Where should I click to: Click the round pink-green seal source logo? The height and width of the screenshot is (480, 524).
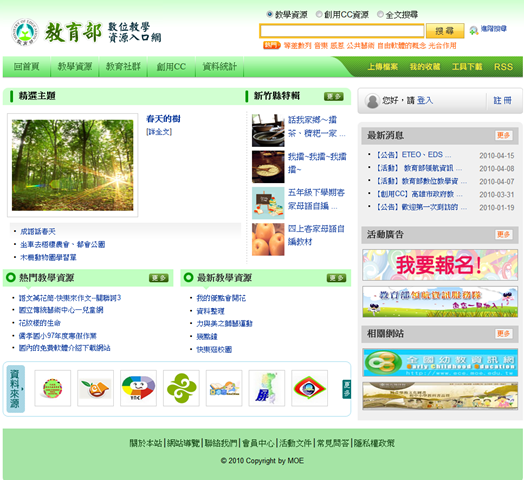pos(52,388)
